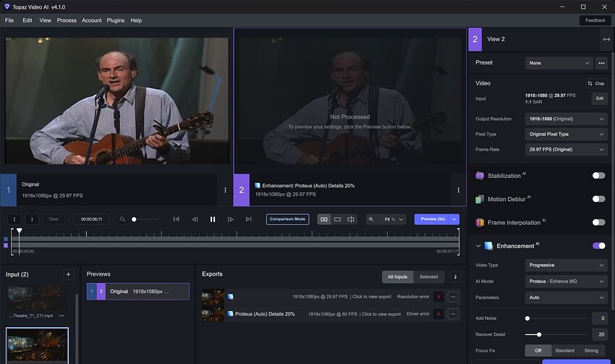Image resolution: width=615 pixels, height=364 pixels.
Task: Select the single view layout icon
Action: pyautogui.click(x=337, y=219)
